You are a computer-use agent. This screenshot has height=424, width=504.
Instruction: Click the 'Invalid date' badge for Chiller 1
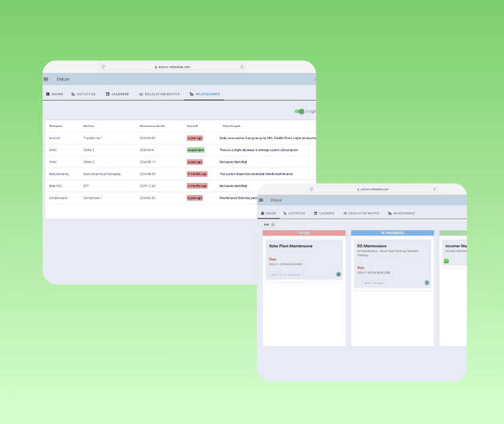tap(196, 150)
